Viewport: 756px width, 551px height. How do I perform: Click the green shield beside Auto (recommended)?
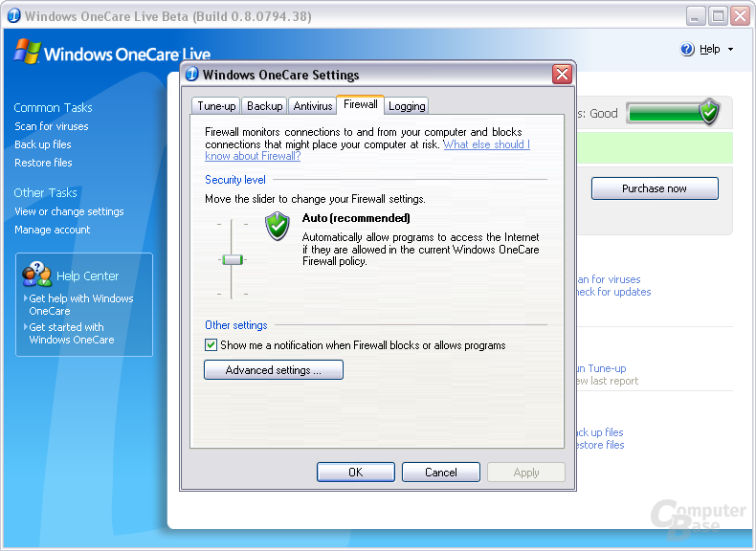click(278, 226)
